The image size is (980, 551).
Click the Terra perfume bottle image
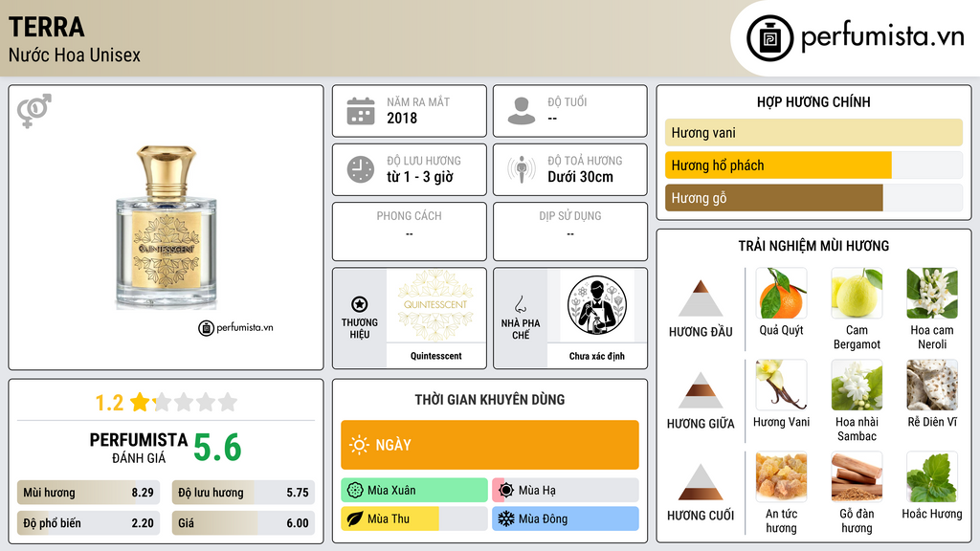tap(167, 228)
